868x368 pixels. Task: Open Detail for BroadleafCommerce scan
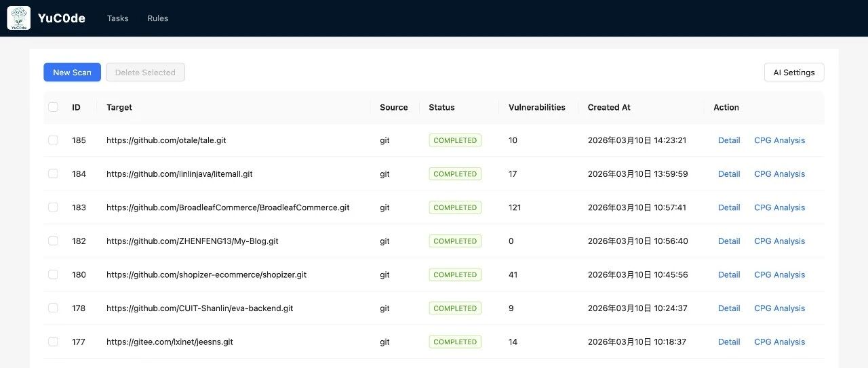729,207
